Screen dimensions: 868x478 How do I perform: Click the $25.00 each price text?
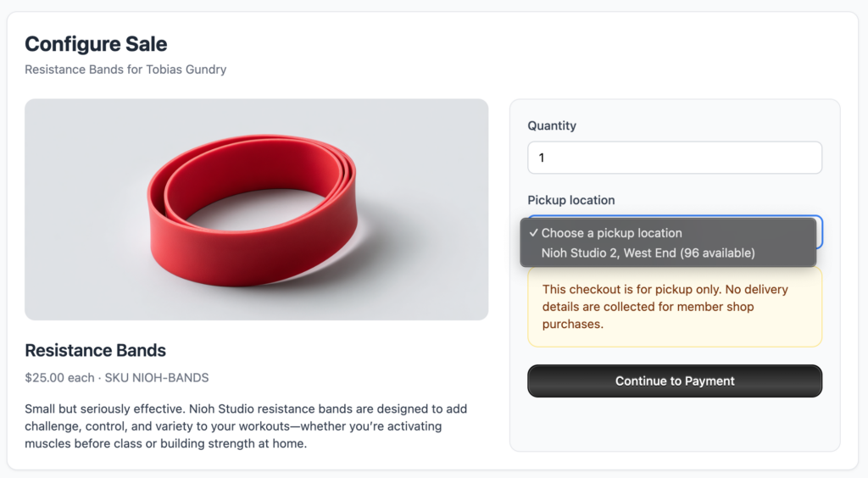tap(59, 377)
